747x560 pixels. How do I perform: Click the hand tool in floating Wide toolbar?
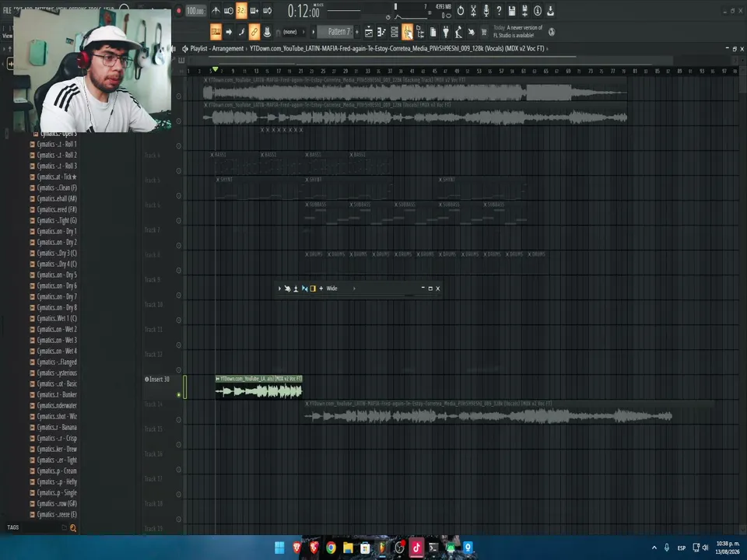coord(287,289)
